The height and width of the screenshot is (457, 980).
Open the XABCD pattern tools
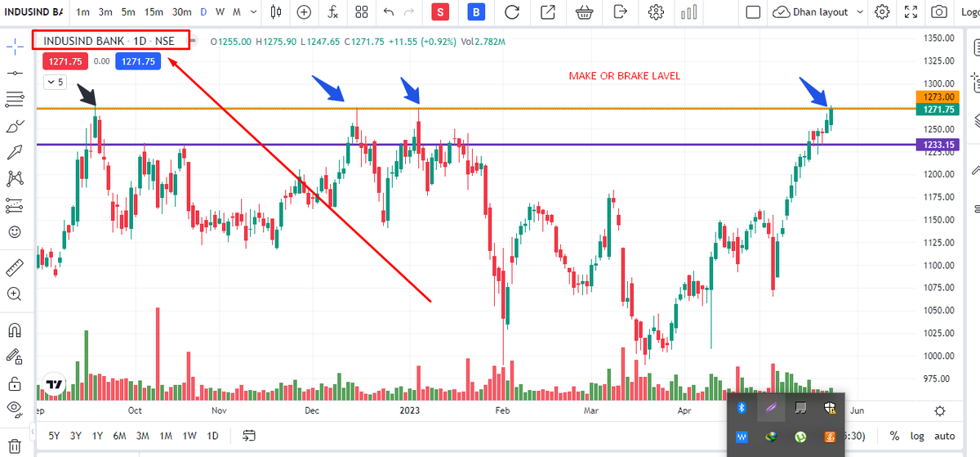(x=14, y=178)
